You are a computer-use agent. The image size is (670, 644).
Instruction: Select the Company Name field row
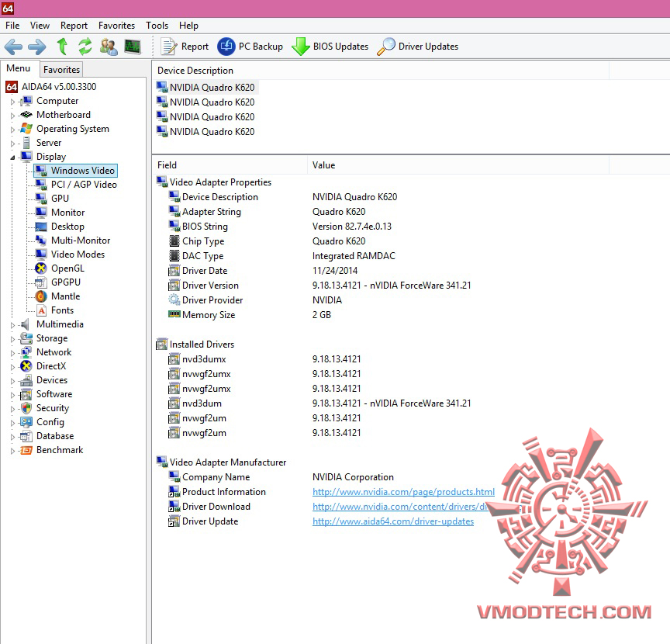[x=281, y=477]
